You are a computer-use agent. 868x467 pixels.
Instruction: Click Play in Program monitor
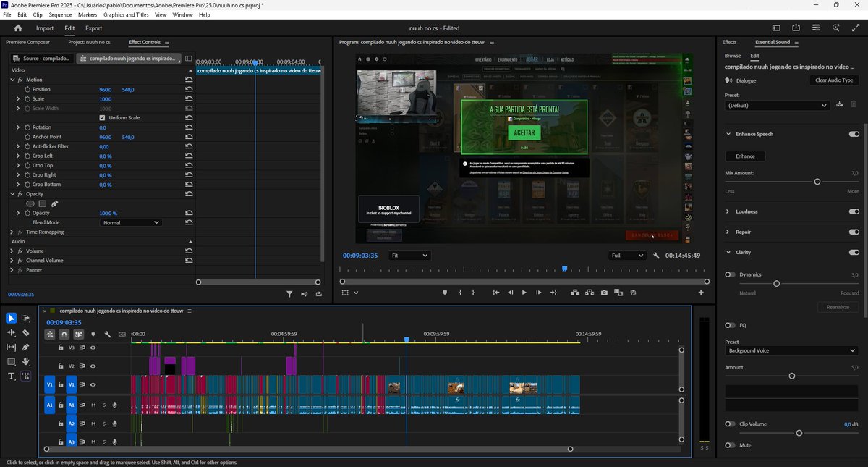[524, 293]
